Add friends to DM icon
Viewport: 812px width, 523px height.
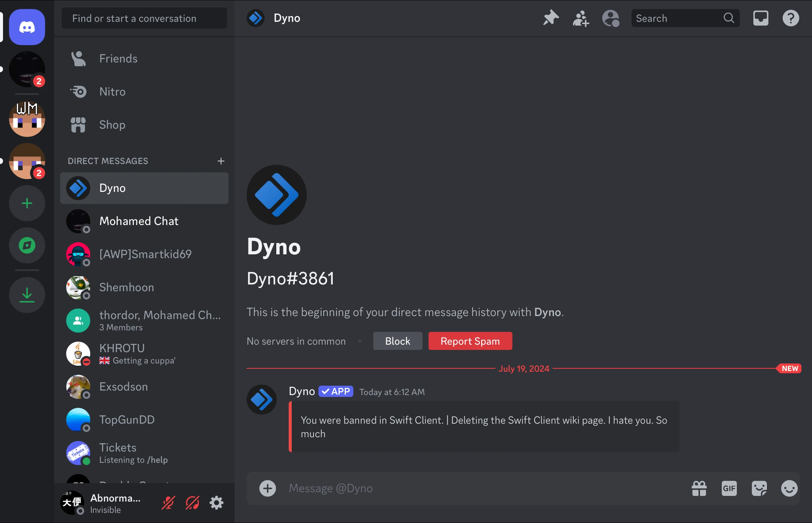tap(581, 18)
